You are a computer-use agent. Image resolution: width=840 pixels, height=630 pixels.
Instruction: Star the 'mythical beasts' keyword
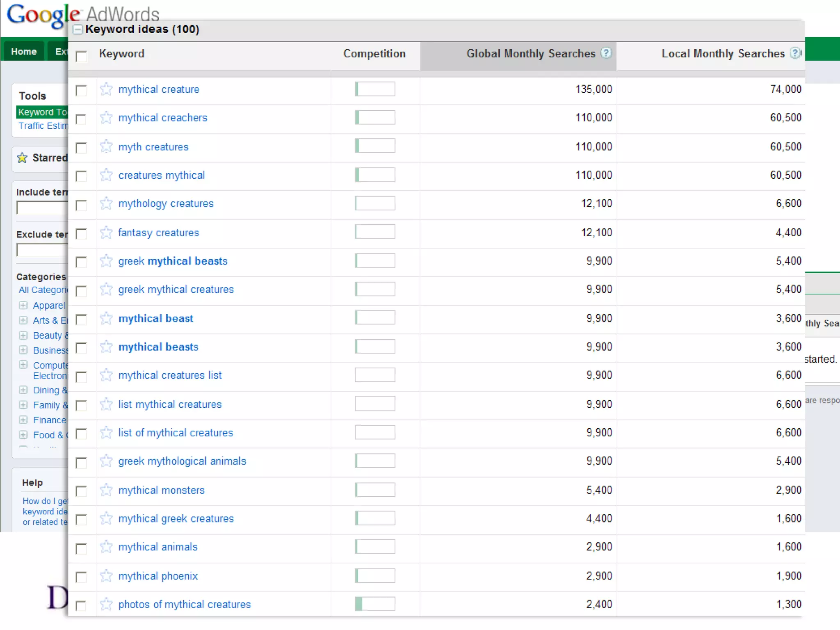pyautogui.click(x=106, y=347)
